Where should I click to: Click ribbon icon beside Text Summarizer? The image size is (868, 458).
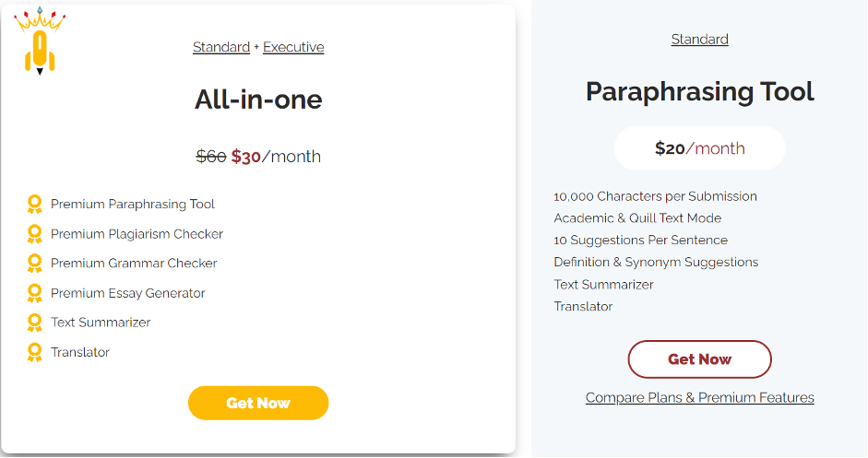pos(35,323)
